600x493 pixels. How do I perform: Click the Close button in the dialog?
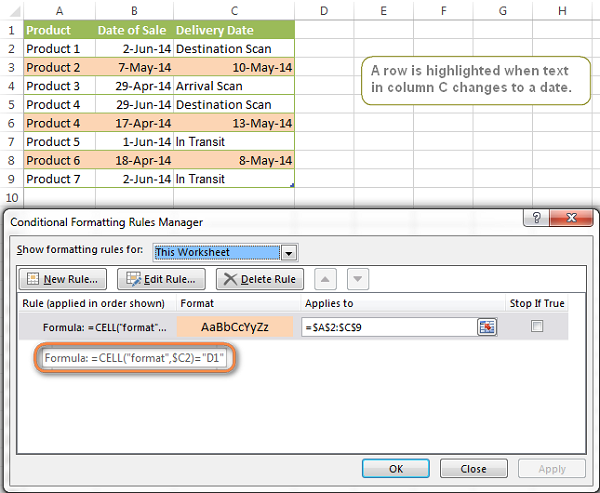[x=473, y=469]
